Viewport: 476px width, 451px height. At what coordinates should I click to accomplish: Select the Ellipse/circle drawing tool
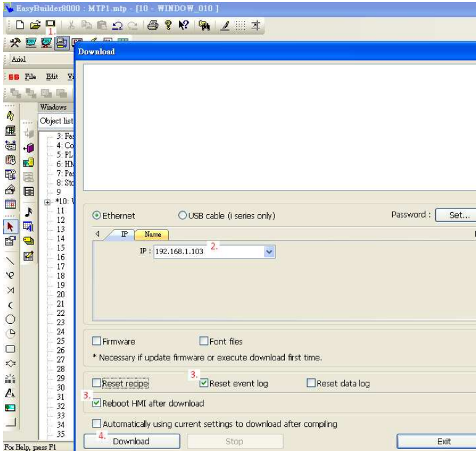10,320
